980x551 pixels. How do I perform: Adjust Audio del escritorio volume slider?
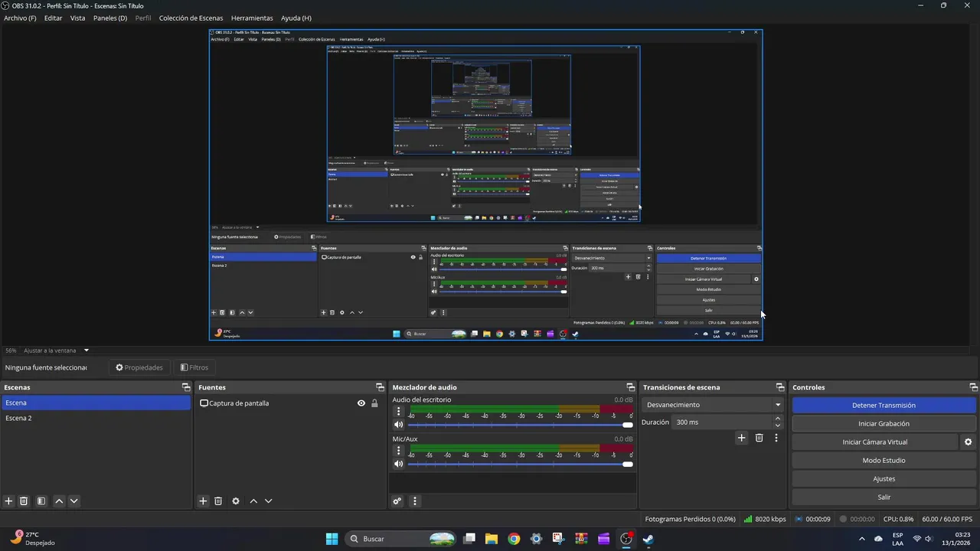[x=521, y=425]
